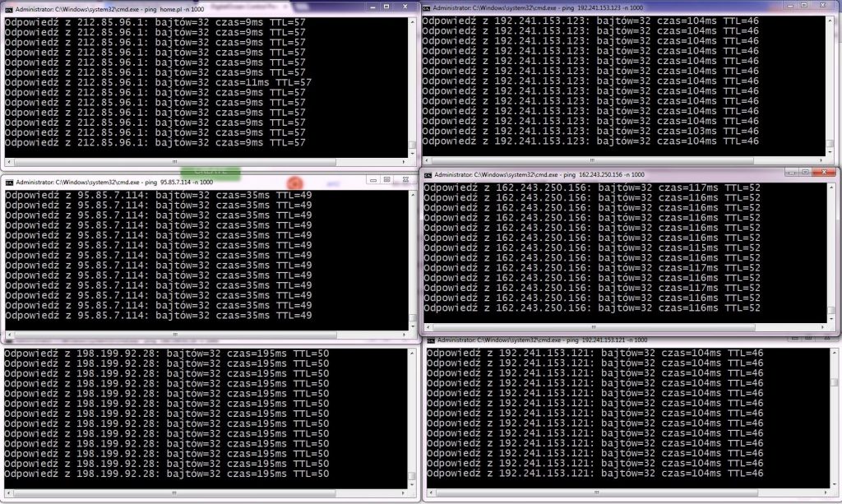Open cmd icon menu of ping 162.243.250.156 window
The image size is (842, 504).
point(428,175)
